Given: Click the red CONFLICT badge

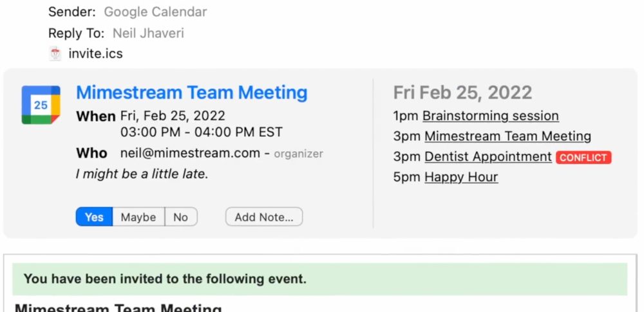Looking at the screenshot, I should 583,157.
